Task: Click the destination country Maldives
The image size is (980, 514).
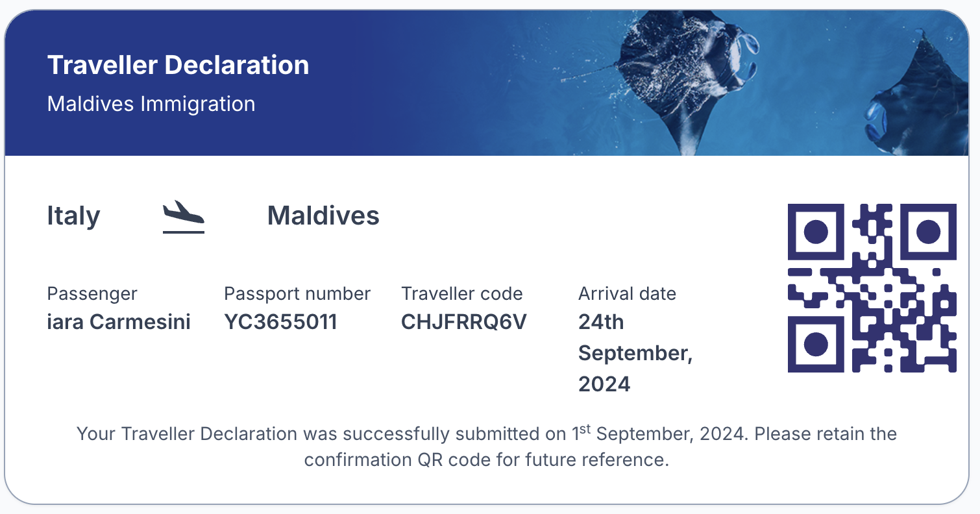Action: (x=323, y=215)
